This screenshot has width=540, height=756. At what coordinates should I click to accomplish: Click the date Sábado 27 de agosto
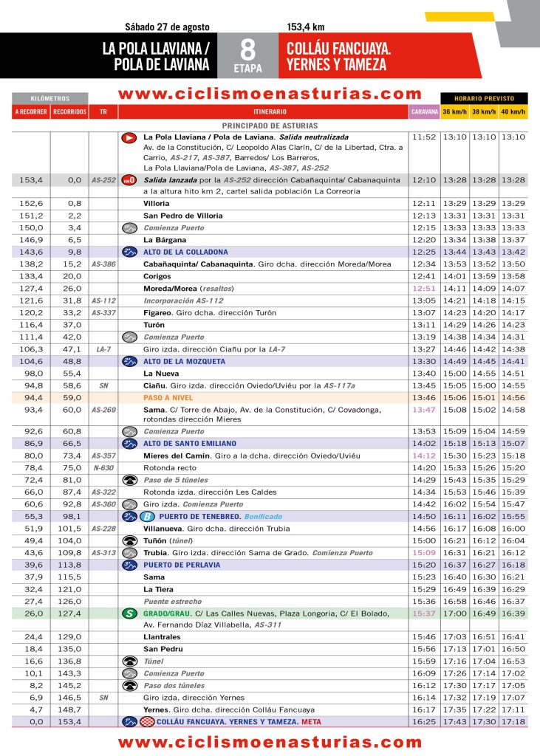167,27
